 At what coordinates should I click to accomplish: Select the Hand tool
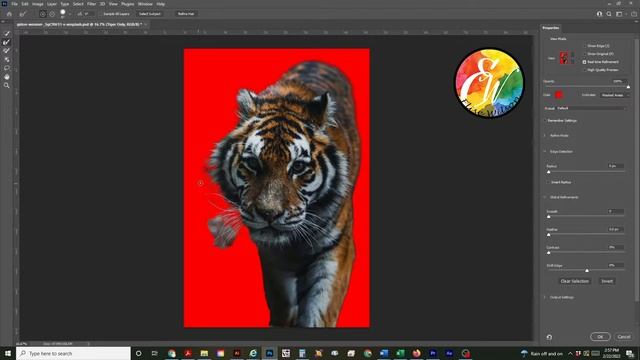(7, 77)
